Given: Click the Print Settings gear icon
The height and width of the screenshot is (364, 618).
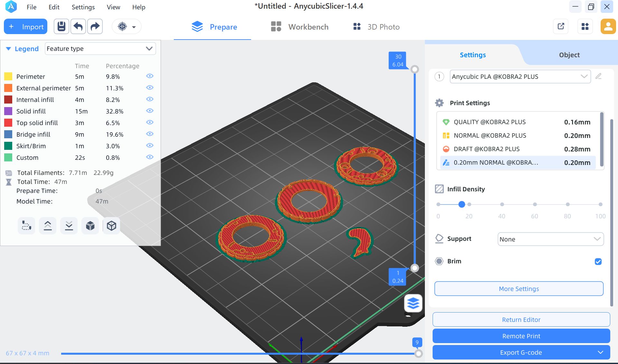Looking at the screenshot, I should tap(439, 103).
